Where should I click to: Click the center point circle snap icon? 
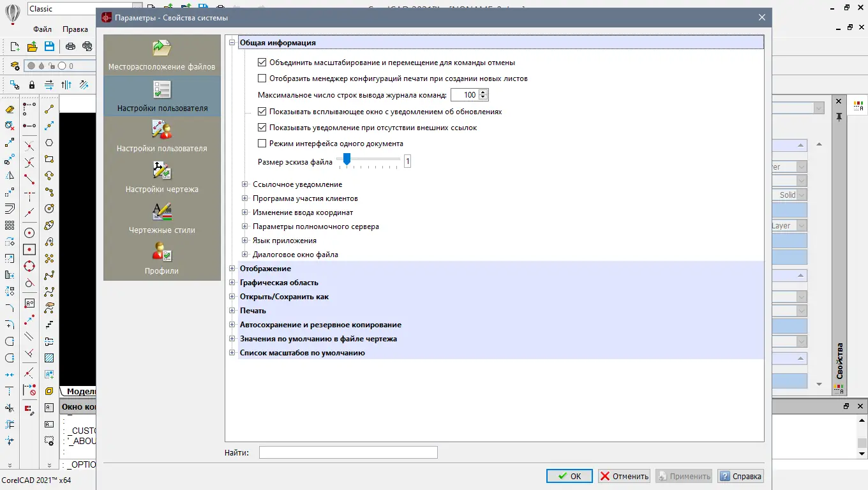pos(29,233)
